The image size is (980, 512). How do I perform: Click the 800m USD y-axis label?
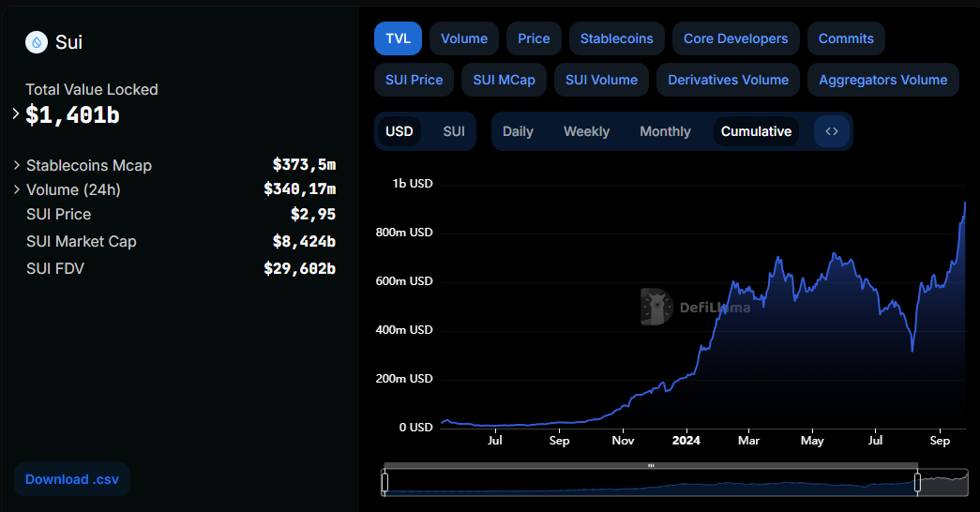point(404,233)
